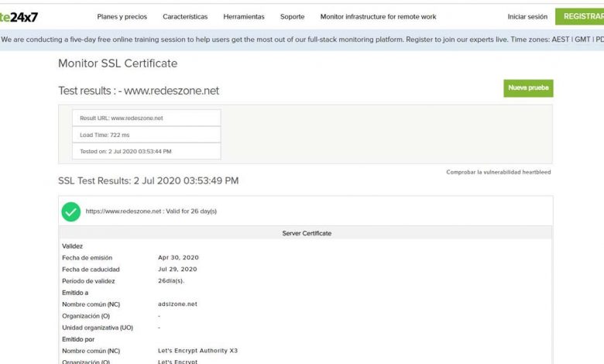Click Organización (O) label under Emitido a
Image resolution: width=604 pixels, height=364 pixels.
coord(86,316)
